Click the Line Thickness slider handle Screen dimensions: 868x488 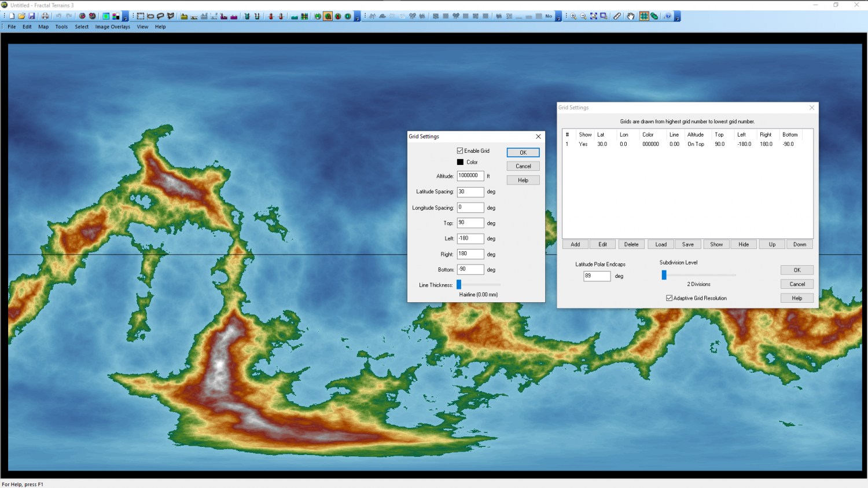tap(459, 284)
